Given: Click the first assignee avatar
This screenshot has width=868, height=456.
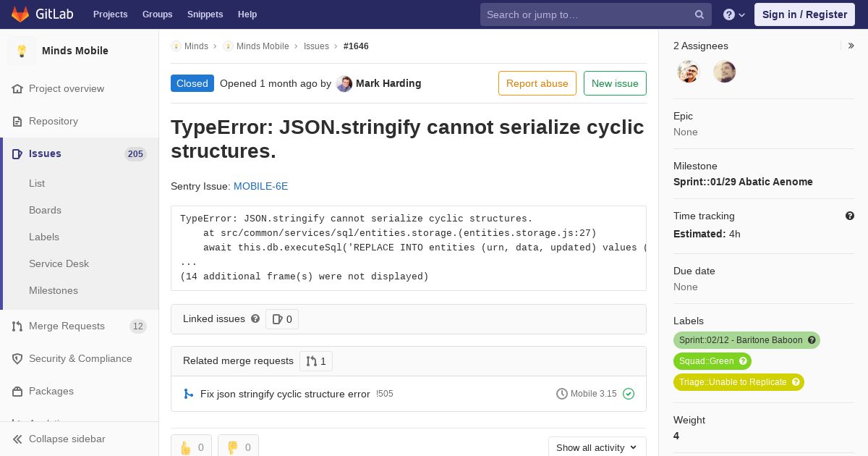Looking at the screenshot, I should click(689, 72).
